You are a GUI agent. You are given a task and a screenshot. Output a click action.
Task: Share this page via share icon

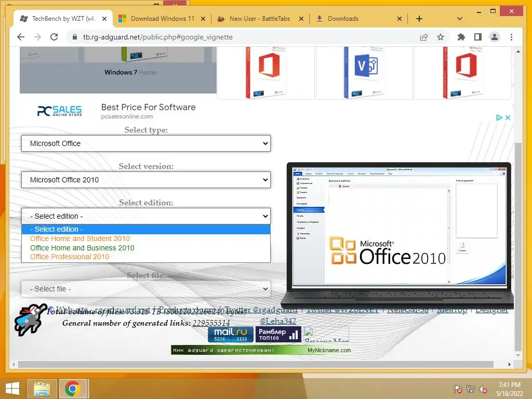[424, 37]
